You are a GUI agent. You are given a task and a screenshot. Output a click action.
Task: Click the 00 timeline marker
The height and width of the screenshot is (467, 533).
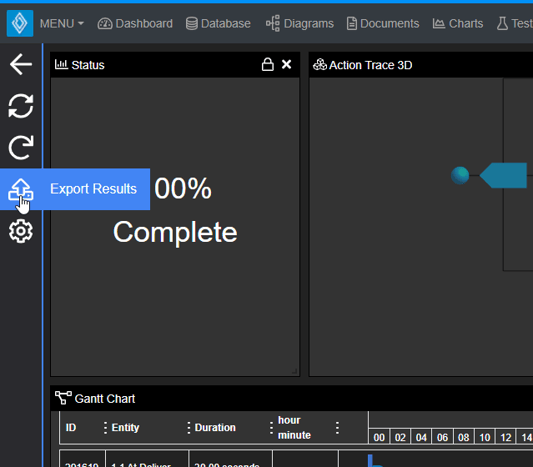click(x=379, y=437)
